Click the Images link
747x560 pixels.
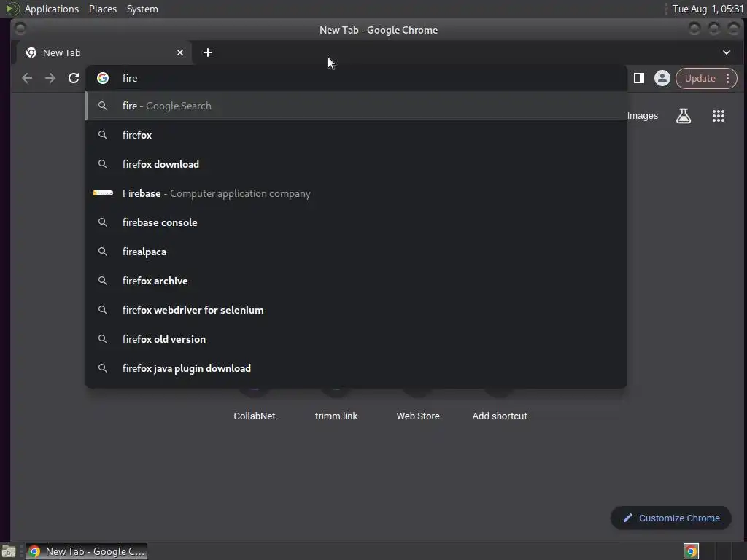pos(642,116)
